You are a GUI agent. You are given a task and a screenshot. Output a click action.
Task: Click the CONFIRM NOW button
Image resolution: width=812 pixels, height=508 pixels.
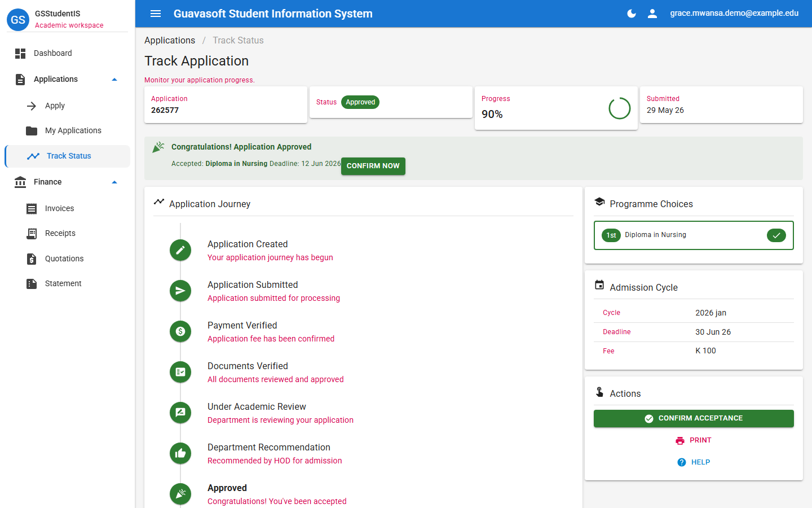pos(373,166)
